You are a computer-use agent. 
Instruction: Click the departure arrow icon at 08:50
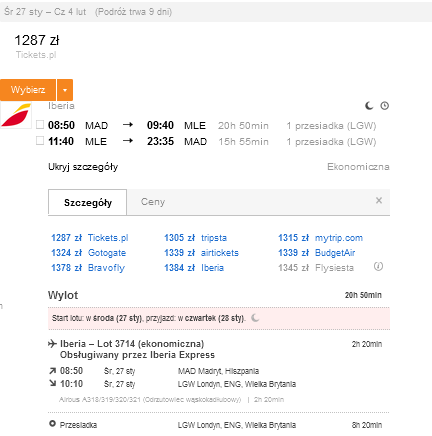click(52, 371)
